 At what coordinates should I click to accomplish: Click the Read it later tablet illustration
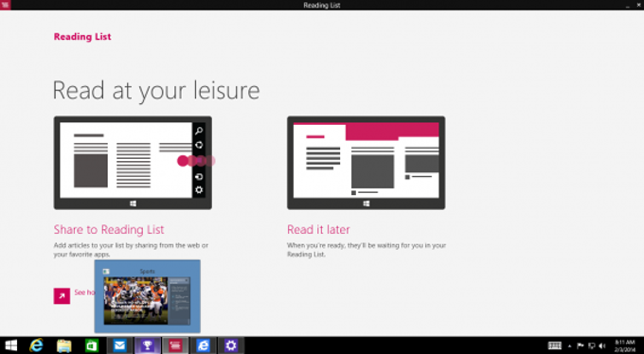click(366, 163)
